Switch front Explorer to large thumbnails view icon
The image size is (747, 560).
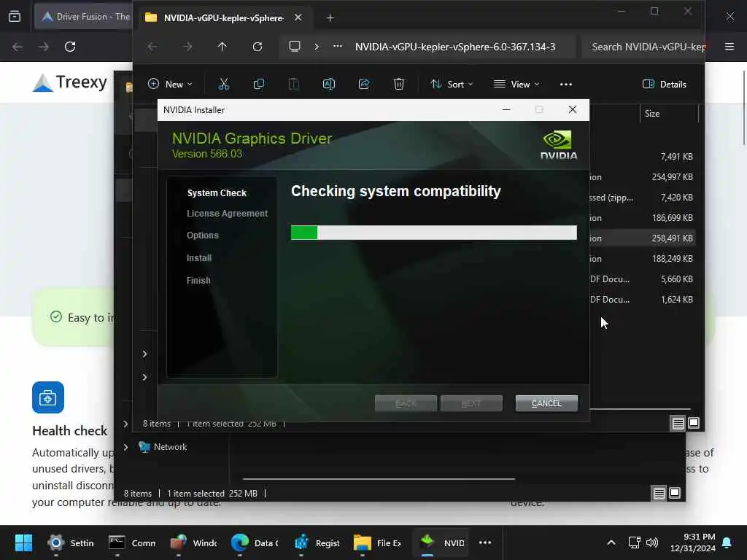tap(694, 423)
